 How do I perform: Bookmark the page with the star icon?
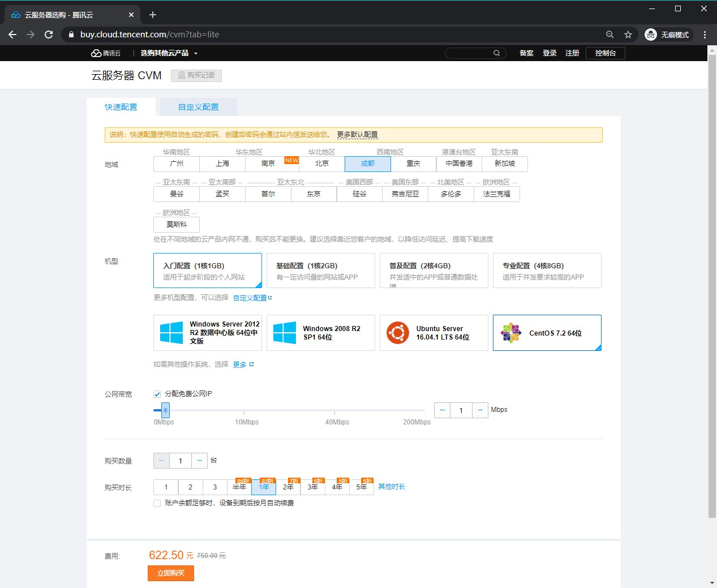click(628, 35)
